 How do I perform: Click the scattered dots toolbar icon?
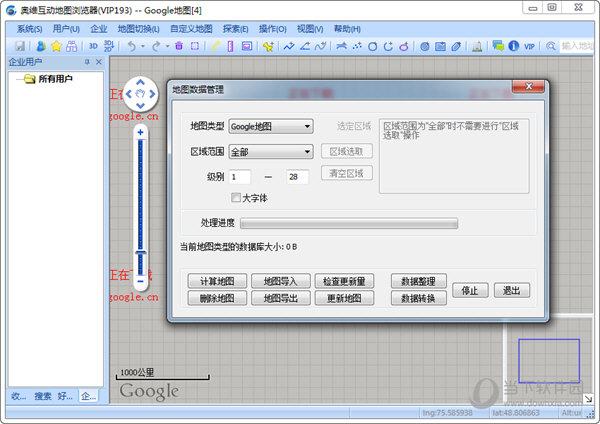357,46
